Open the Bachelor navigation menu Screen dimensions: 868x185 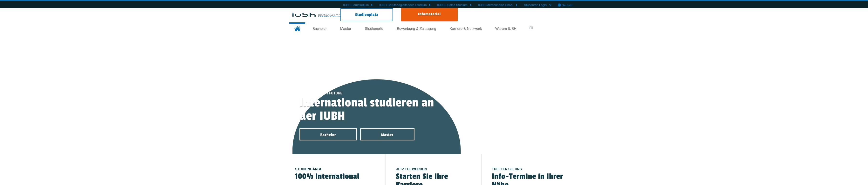point(319,29)
